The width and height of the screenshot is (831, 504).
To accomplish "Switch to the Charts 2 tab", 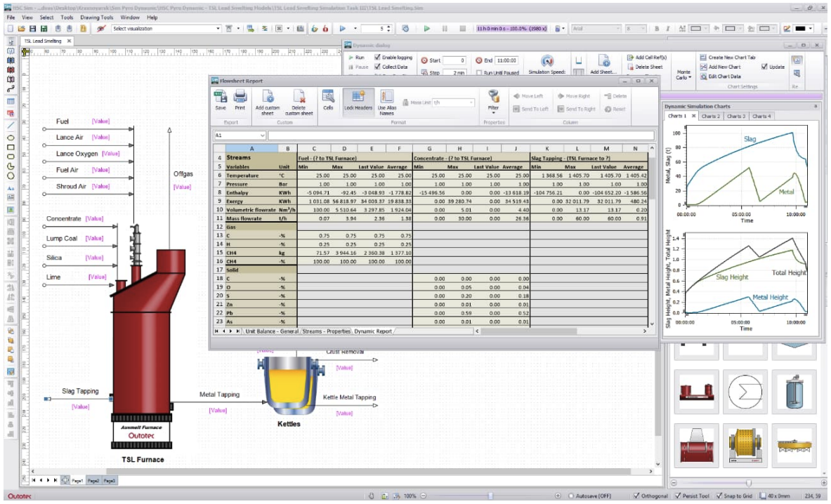I will coord(710,116).
